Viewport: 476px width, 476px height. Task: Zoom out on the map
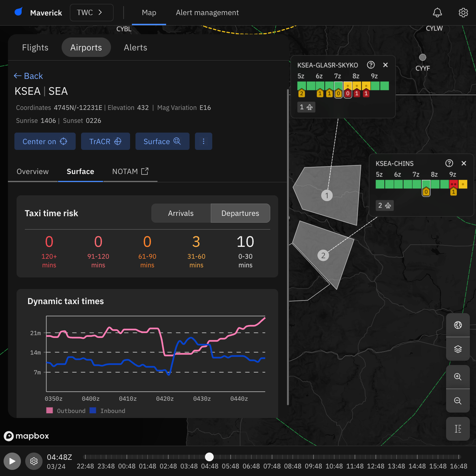click(x=458, y=401)
